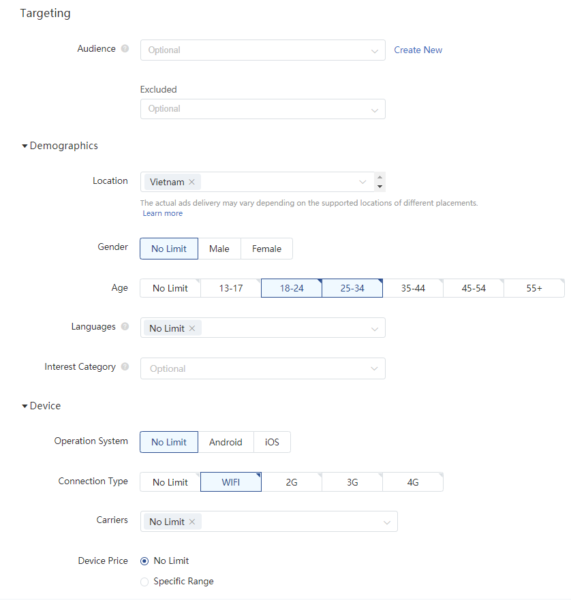This screenshot has height=600, width=571.
Task: Choose Android operation system
Action: (226, 442)
